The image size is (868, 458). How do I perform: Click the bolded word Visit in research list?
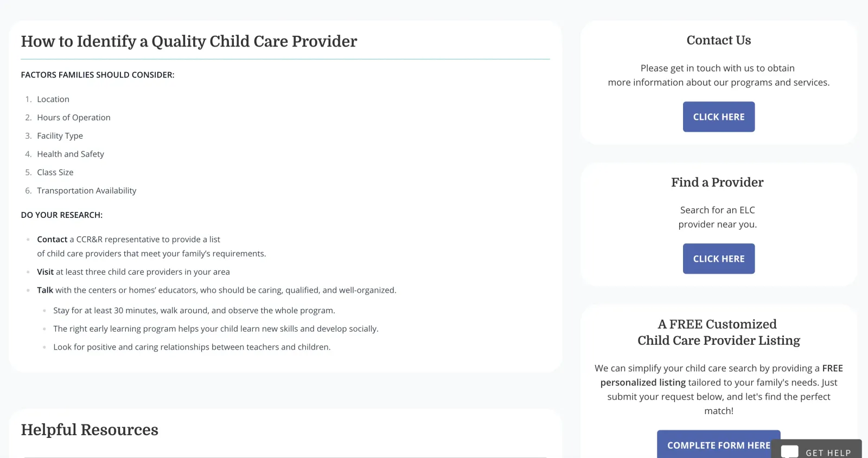point(45,272)
